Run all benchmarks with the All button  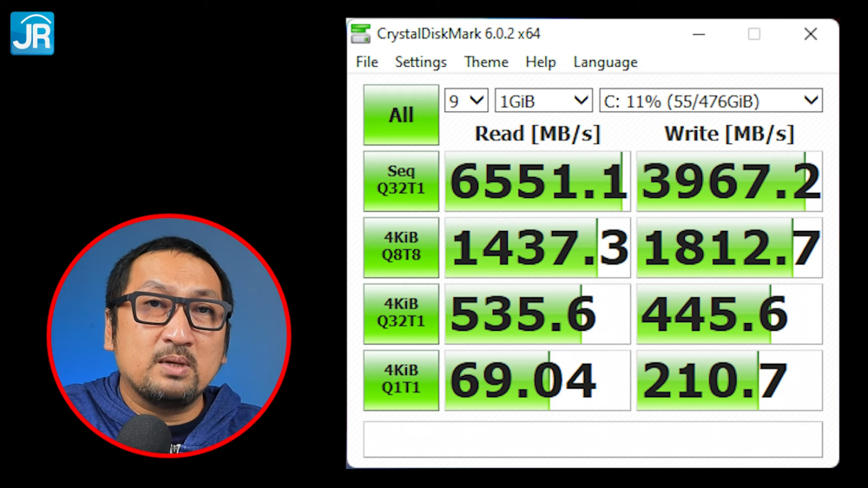[401, 115]
